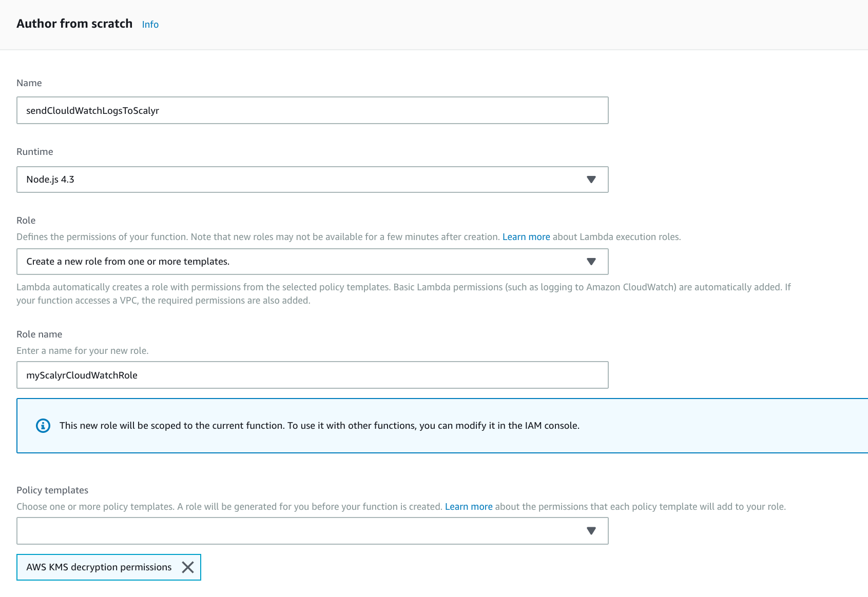Open the Policy templates dropdown
The image size is (868, 597).
(312, 531)
